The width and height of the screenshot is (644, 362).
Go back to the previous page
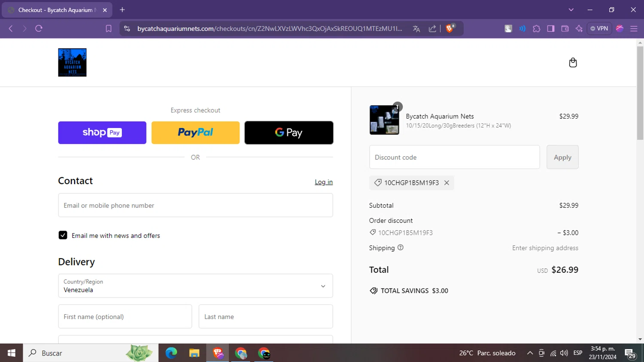[x=11, y=28]
